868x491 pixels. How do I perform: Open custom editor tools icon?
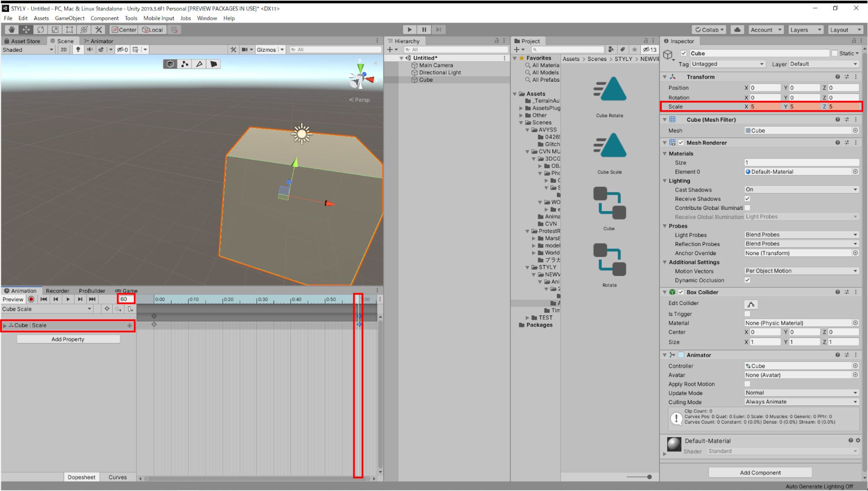pyautogui.click(x=99, y=30)
